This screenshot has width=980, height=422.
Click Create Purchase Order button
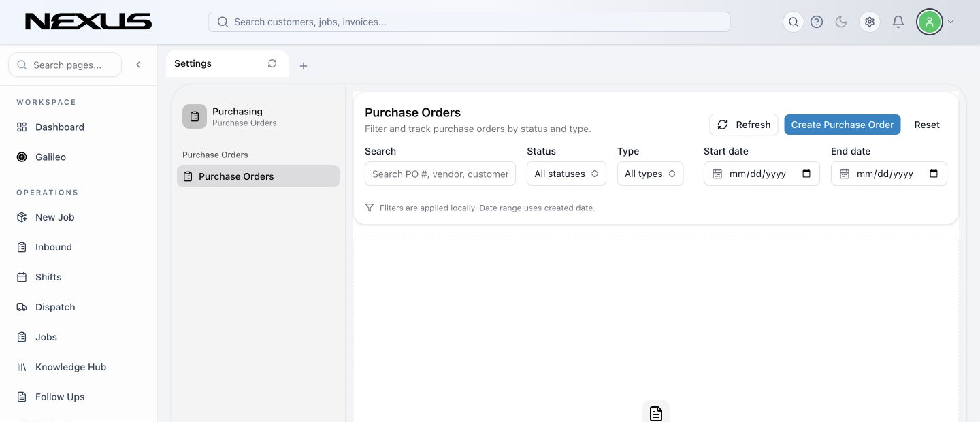(843, 125)
